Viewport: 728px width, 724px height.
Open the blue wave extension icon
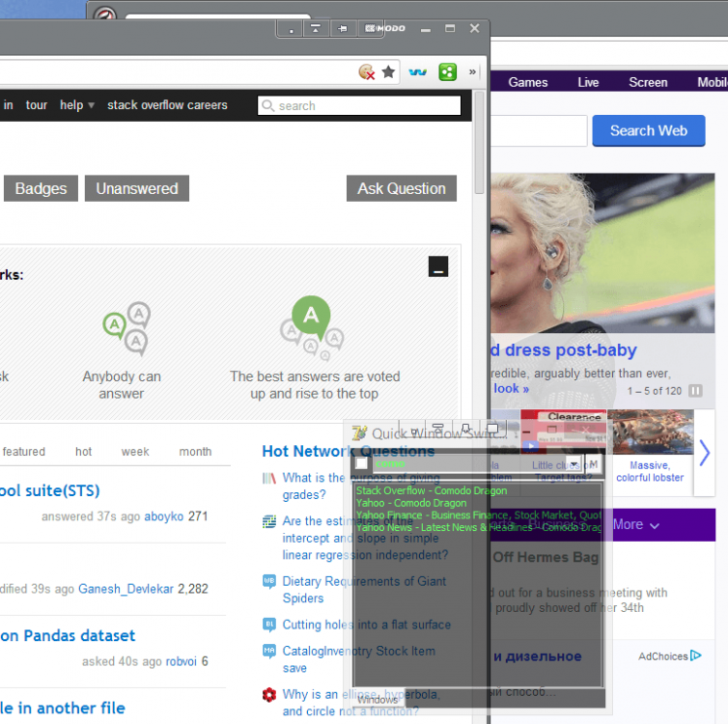point(417,72)
